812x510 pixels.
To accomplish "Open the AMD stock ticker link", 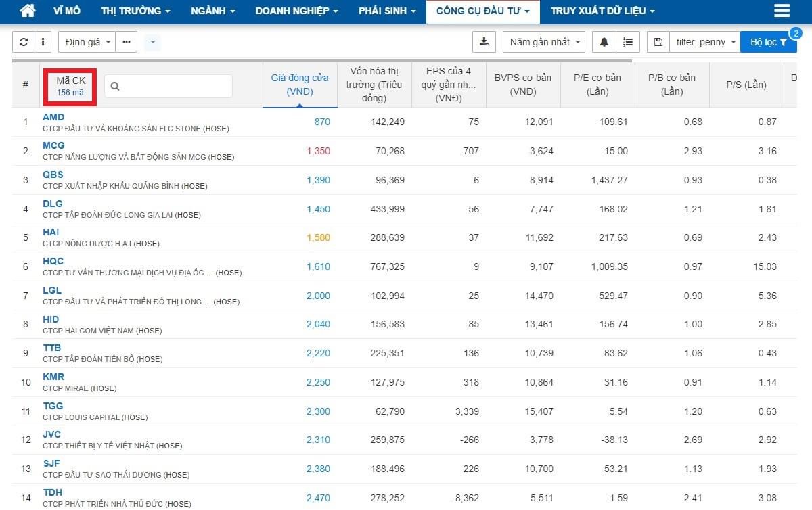I will click(53, 118).
